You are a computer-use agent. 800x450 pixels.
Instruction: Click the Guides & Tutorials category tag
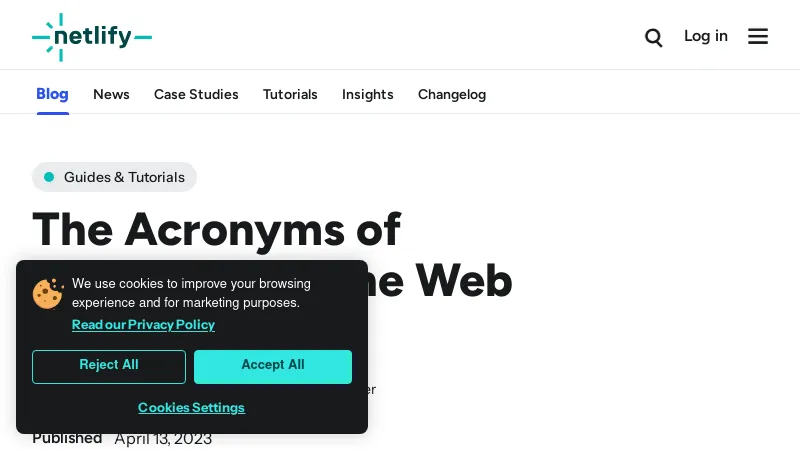click(124, 177)
